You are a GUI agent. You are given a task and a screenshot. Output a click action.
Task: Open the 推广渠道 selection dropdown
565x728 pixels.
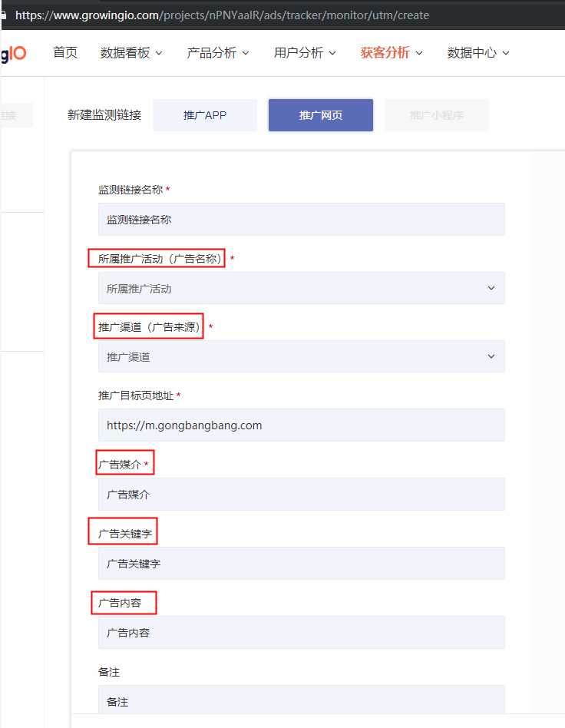click(x=301, y=356)
